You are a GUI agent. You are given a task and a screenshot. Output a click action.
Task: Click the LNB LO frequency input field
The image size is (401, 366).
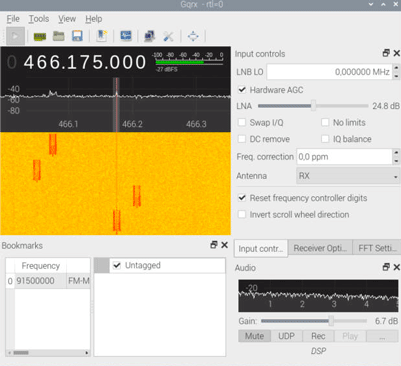330,72
